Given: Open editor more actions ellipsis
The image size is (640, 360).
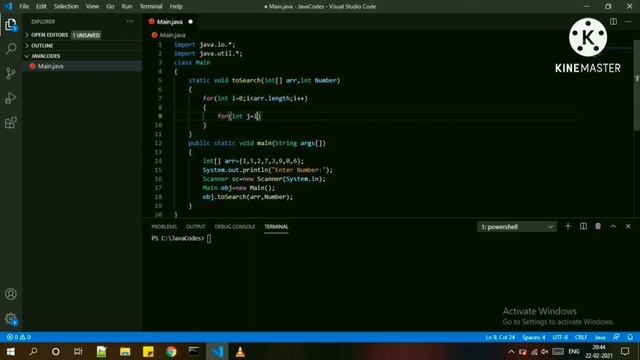Looking at the screenshot, I should click(628, 21).
